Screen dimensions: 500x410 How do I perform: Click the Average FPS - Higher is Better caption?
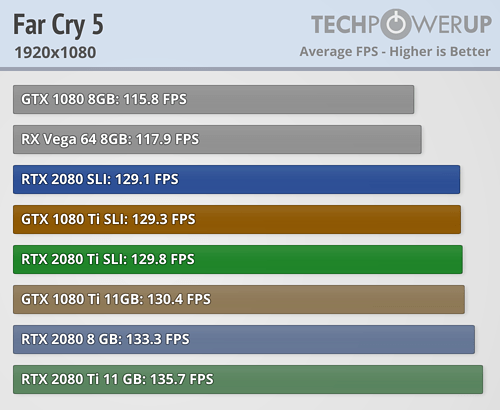[395, 52]
